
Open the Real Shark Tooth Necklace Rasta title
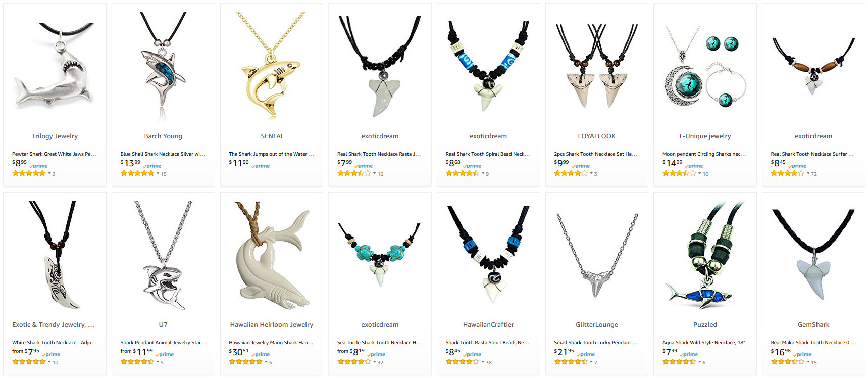coord(379,154)
